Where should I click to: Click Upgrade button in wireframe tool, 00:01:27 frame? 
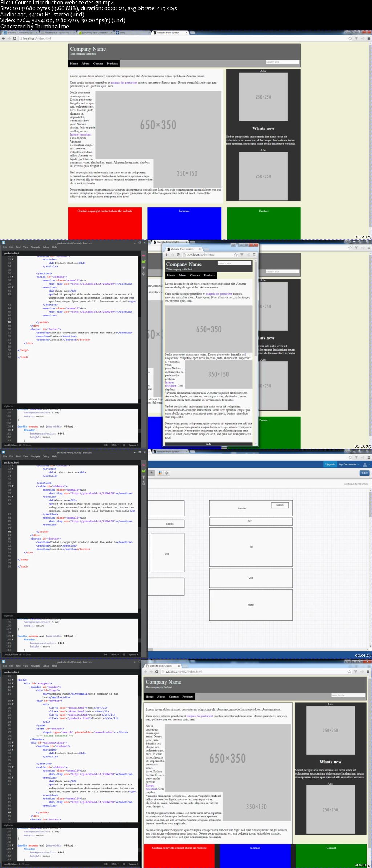click(330, 464)
